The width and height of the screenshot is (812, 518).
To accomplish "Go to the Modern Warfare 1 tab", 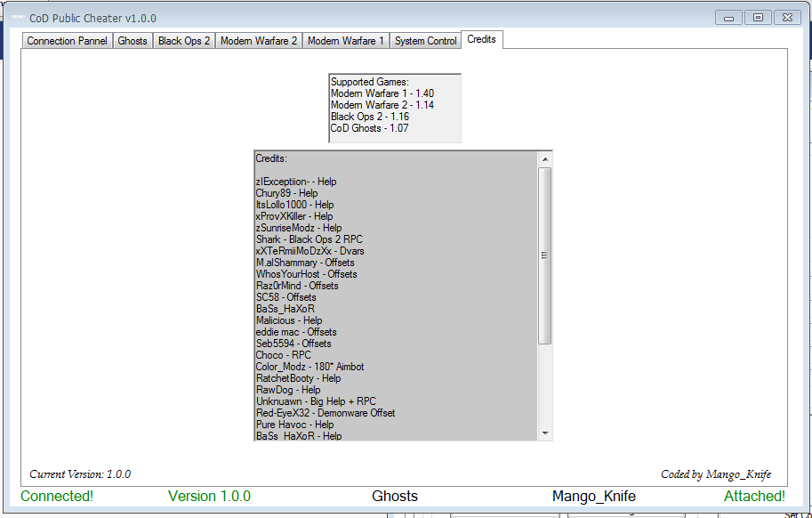I will click(x=345, y=41).
